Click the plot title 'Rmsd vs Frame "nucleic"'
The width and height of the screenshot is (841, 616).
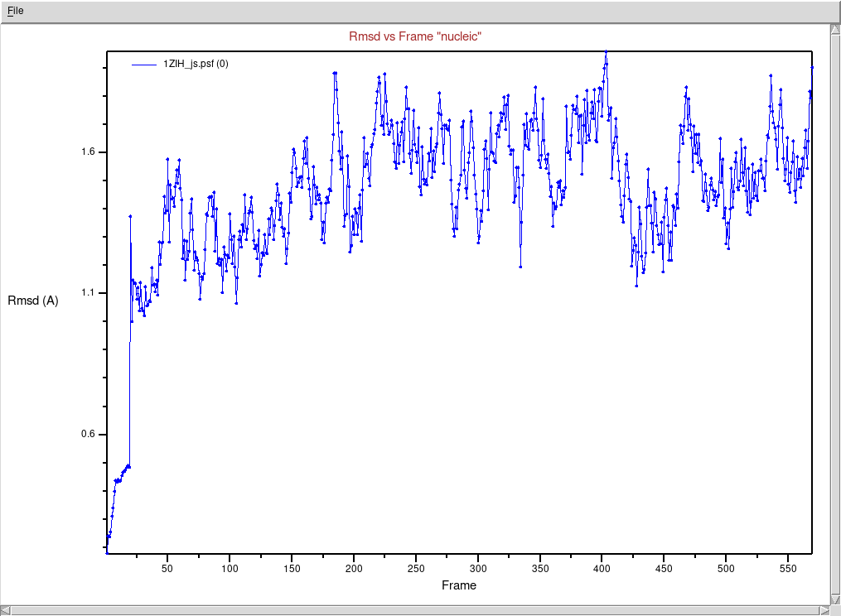(414, 36)
